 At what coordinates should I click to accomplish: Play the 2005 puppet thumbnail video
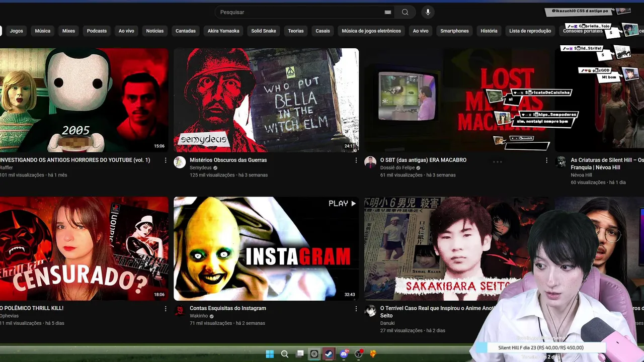84,100
